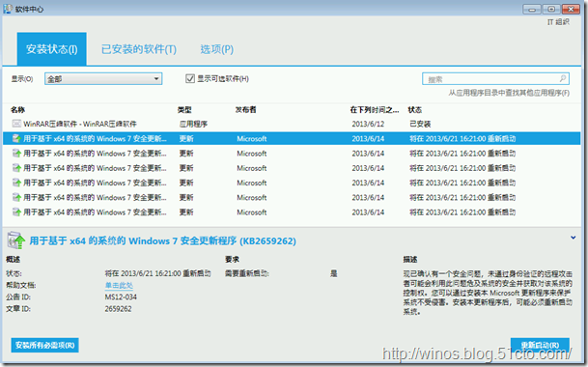Collapse the details pane with the chevron
The width and height of the screenshot is (588, 367).
(573, 238)
